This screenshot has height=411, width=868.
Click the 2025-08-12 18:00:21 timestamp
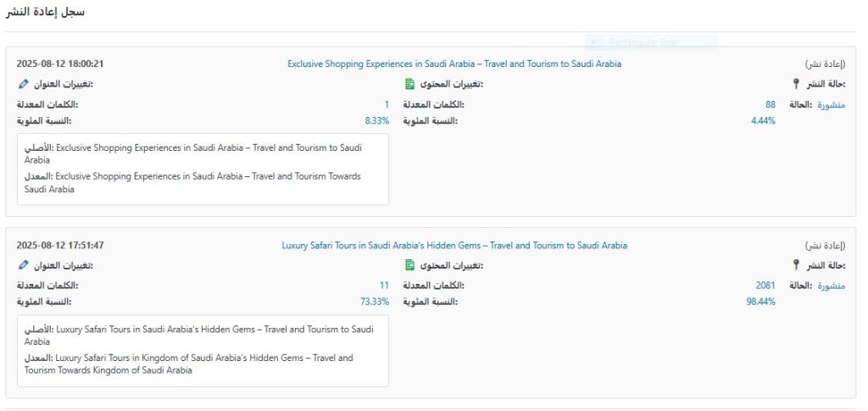(60, 64)
